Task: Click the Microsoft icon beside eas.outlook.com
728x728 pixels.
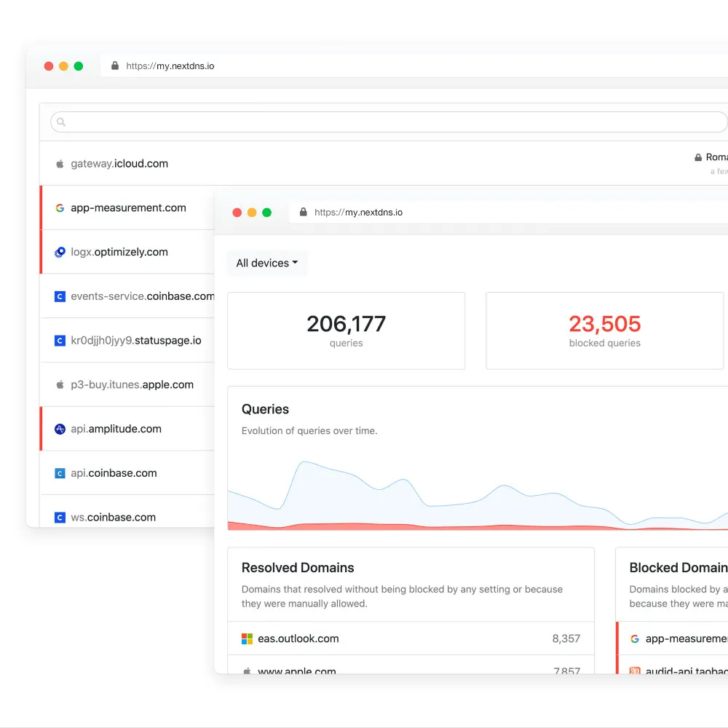Action: pos(247,639)
